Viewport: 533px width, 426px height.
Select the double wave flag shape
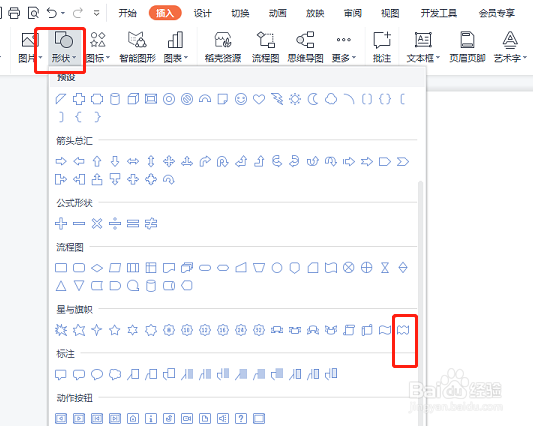[x=403, y=330]
